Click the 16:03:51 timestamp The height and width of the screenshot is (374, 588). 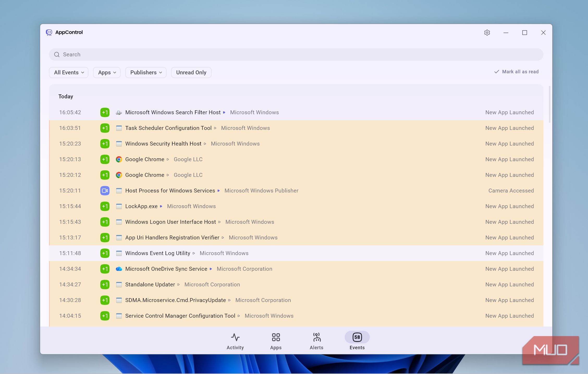point(70,128)
